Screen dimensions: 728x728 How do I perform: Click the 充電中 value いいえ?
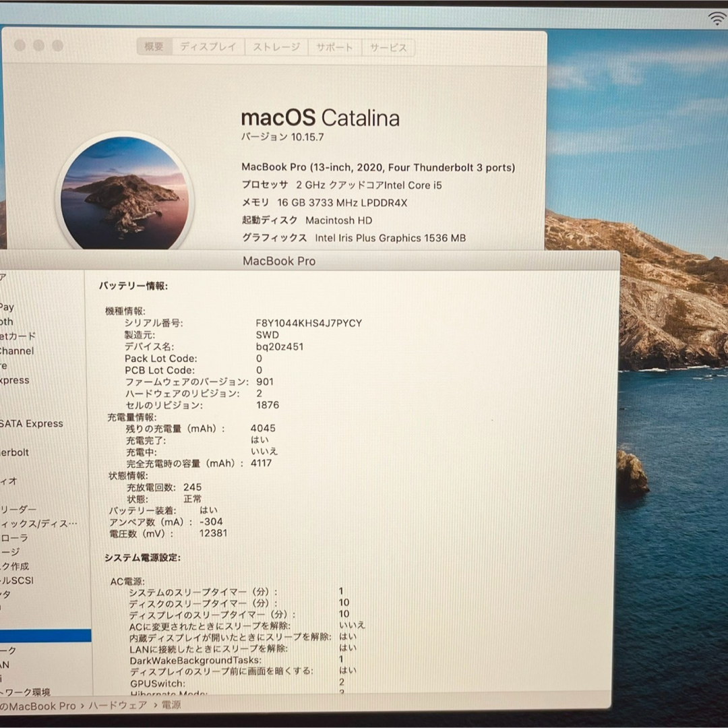(264, 451)
